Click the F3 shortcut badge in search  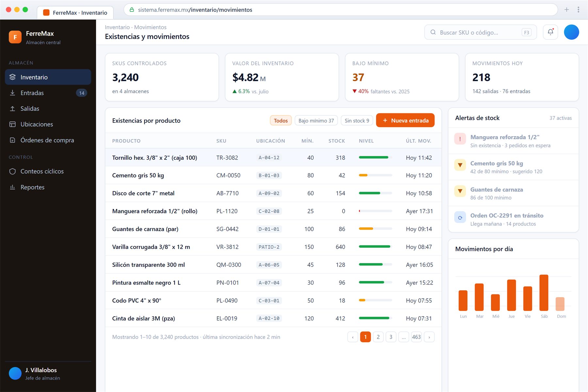527,32
